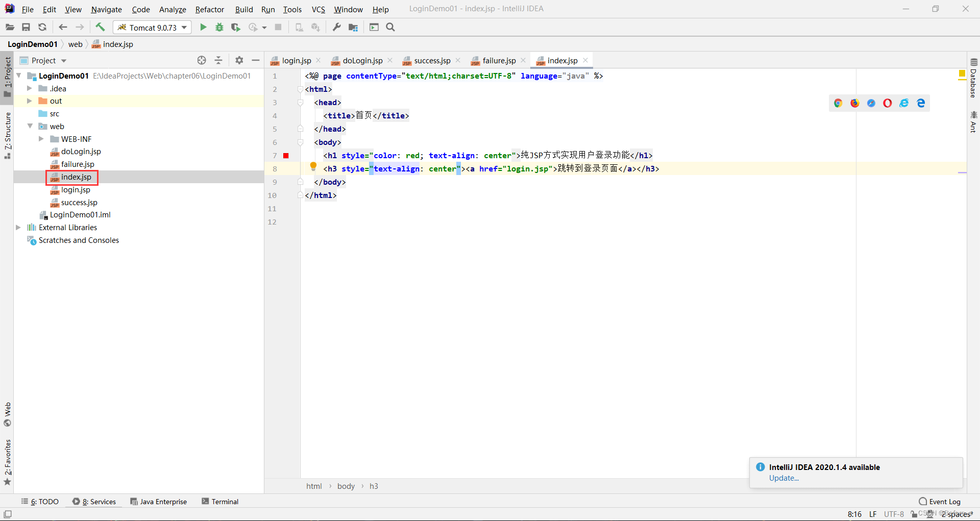The height and width of the screenshot is (521, 980).
Task: Open the 6: TODO tool window
Action: (40, 502)
